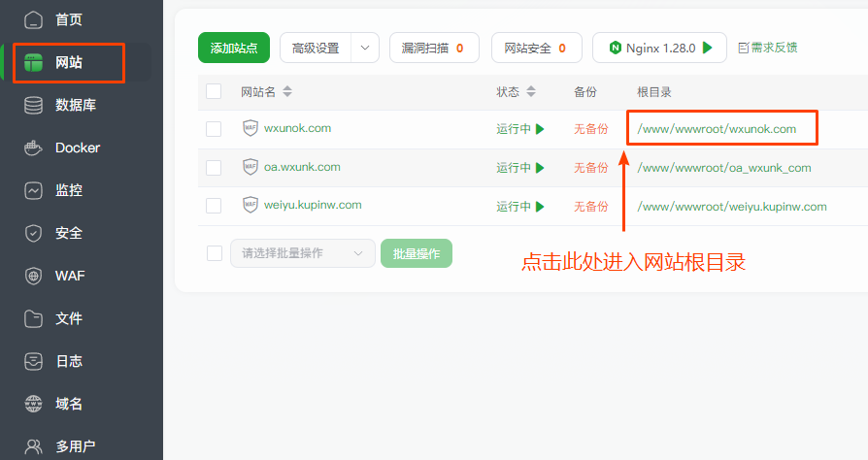Sort by 网站名 using the sort arrows

pos(286,91)
